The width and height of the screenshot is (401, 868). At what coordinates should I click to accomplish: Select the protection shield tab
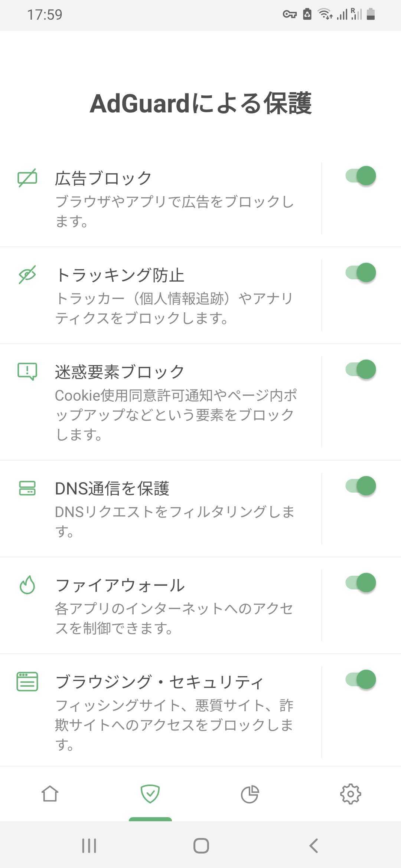pos(150,794)
